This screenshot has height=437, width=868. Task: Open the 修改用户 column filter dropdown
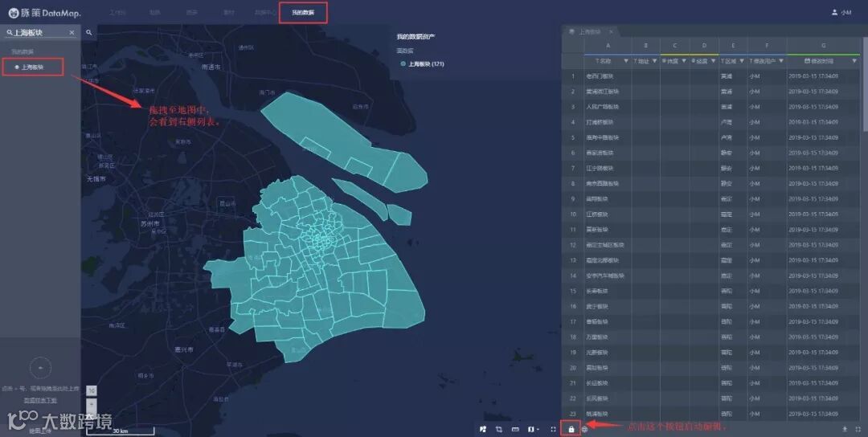coord(781,61)
